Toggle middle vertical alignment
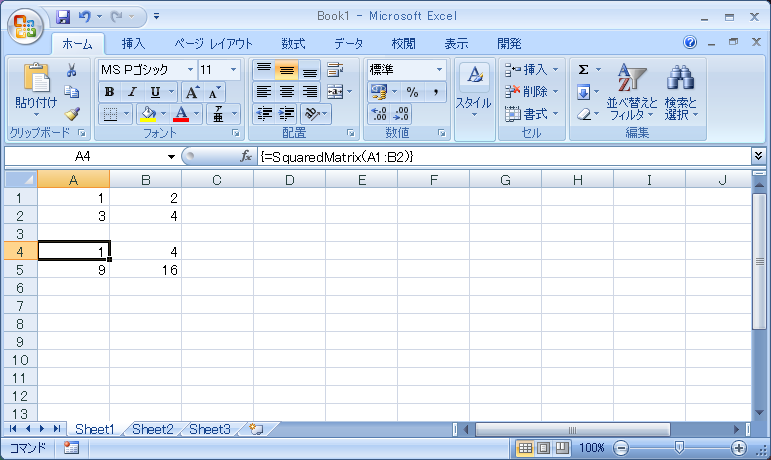The width and height of the screenshot is (771, 460). click(287, 70)
